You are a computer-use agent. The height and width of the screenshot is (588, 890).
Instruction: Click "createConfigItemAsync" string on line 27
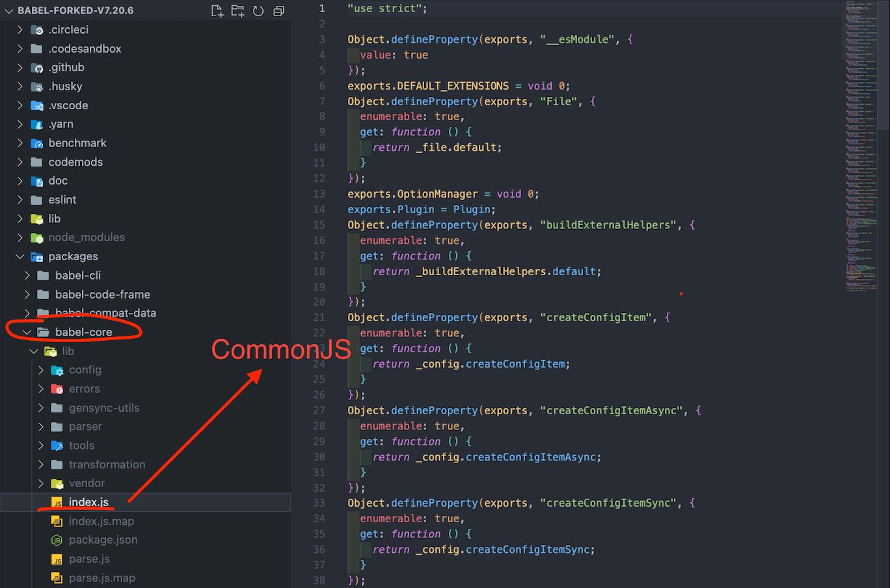(612, 410)
